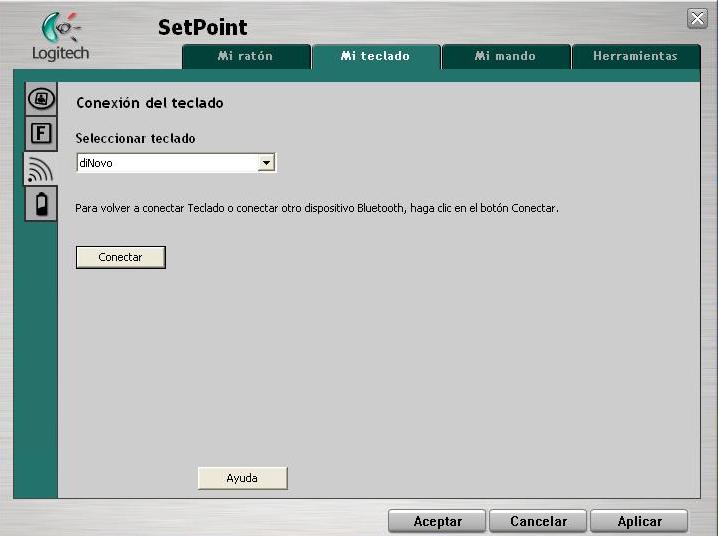Click the Logitech logo
Viewport: 718px width, 536px height.
tap(59, 36)
